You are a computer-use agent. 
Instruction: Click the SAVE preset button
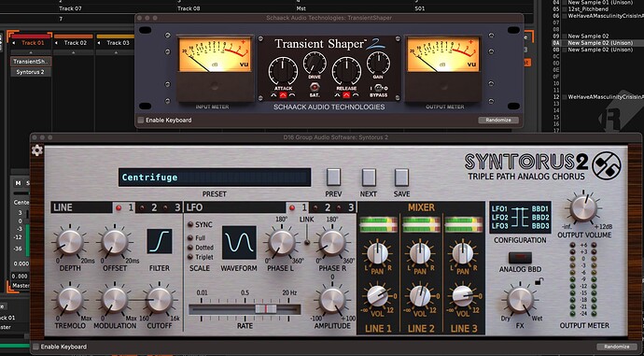(401, 178)
